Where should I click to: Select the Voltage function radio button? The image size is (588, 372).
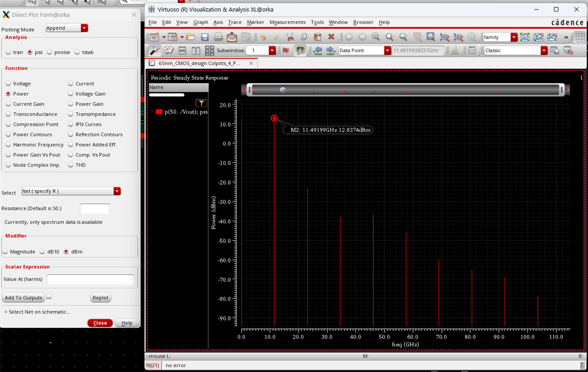[9, 84]
